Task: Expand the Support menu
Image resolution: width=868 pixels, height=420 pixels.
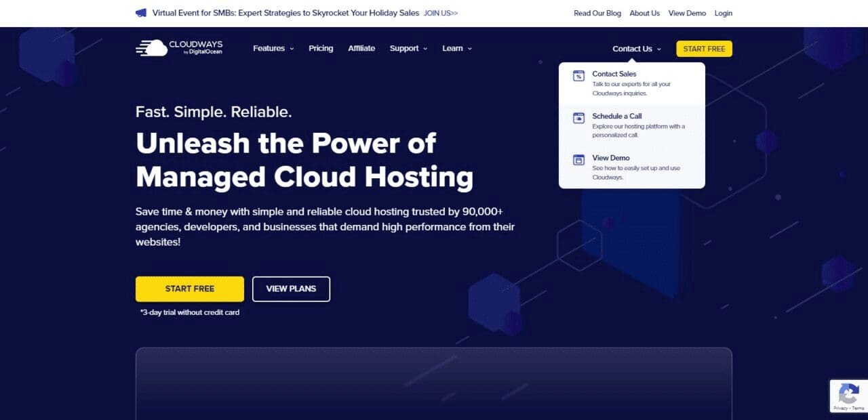Action: [x=408, y=48]
